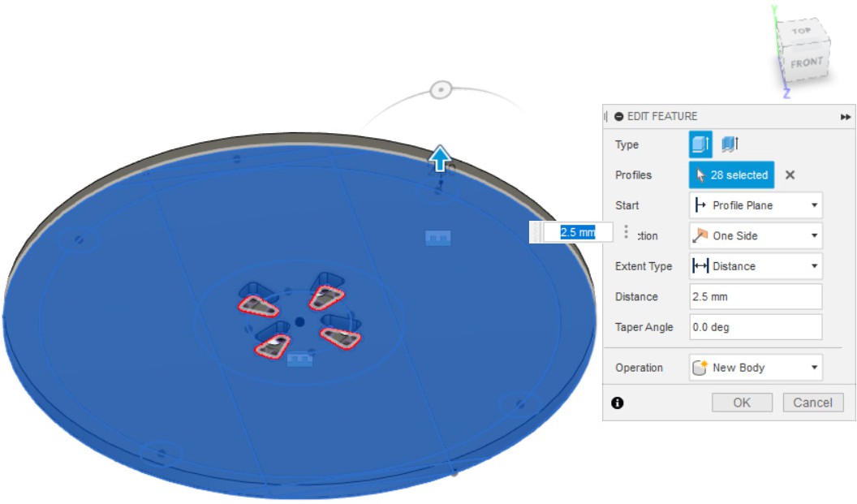Collapse the Edit Feature dialog with the minus icon
Screen dimensions: 857x504
click(x=619, y=116)
